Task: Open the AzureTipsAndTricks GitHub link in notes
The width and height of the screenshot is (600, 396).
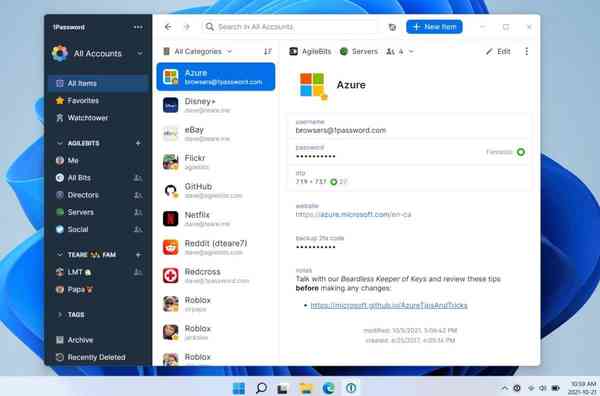Action: coord(389,305)
